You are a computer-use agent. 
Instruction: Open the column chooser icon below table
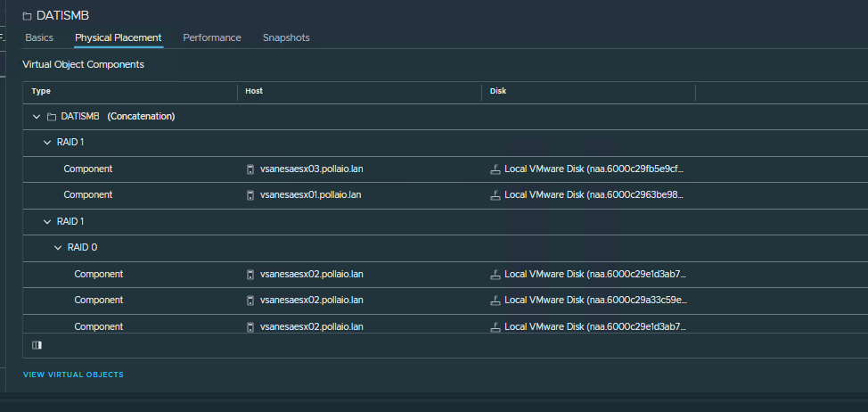coord(37,345)
